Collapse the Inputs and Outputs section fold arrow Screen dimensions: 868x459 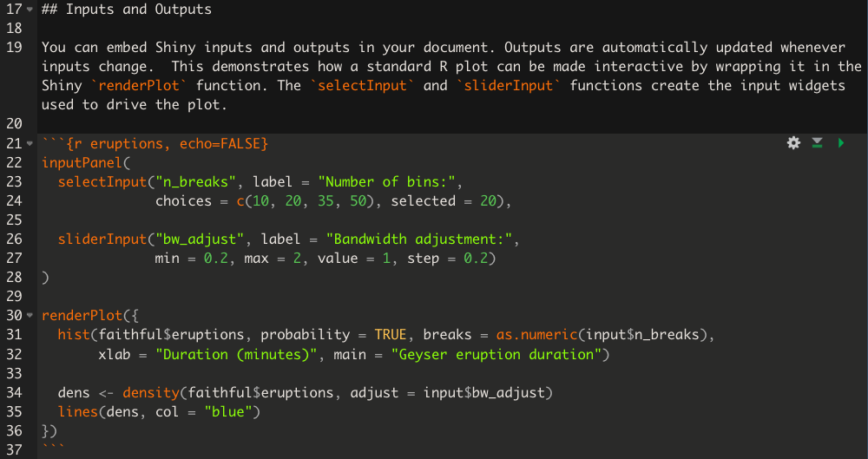30,10
